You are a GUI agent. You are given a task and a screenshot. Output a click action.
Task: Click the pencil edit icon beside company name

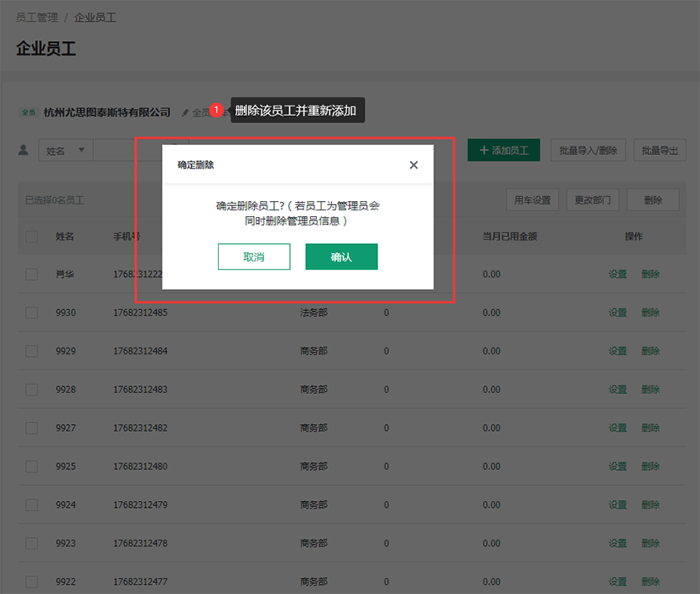[x=185, y=112]
